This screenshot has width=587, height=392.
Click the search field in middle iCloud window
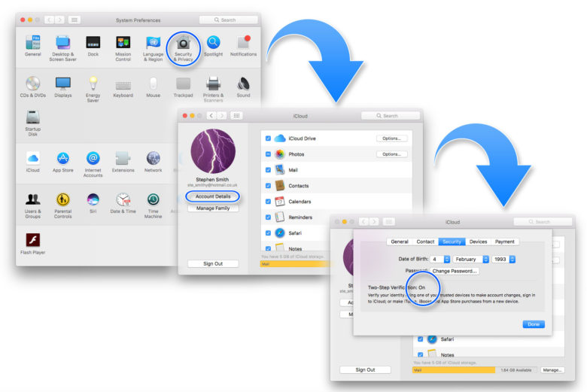coord(391,116)
